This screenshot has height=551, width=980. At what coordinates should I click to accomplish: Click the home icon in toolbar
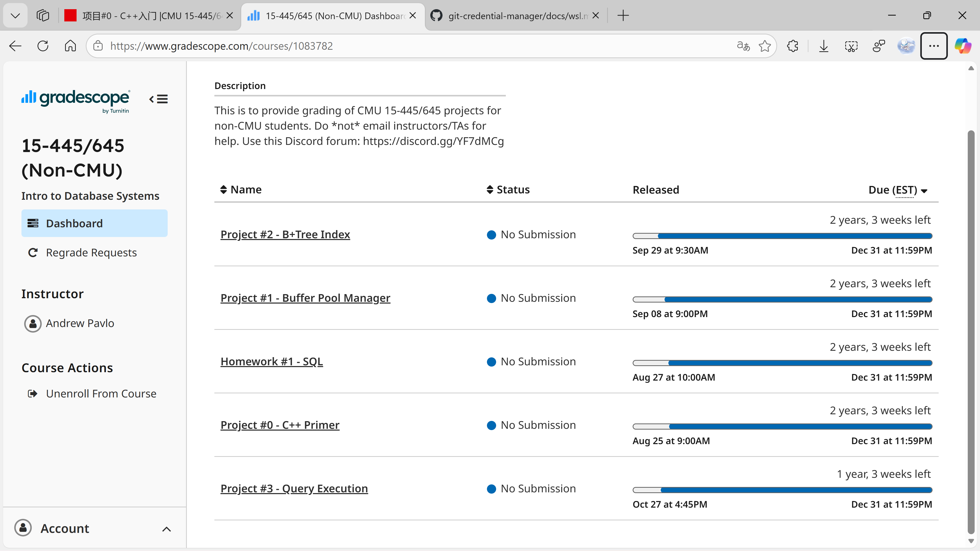point(70,46)
